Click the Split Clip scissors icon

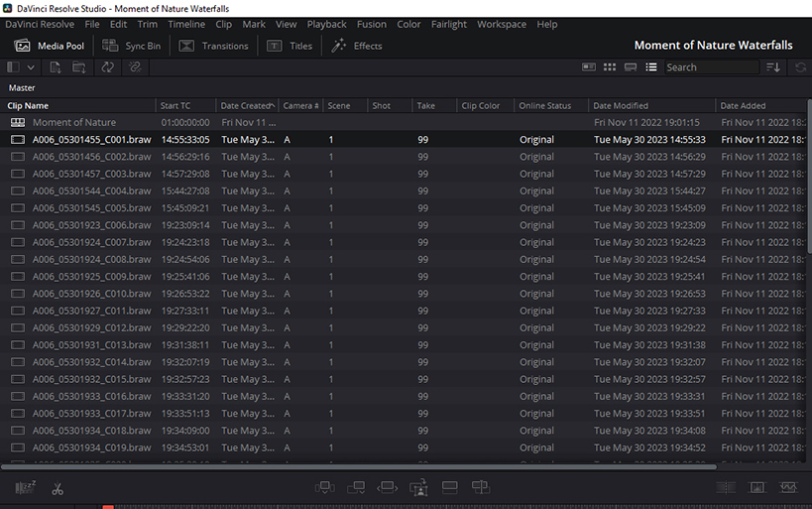point(58,488)
